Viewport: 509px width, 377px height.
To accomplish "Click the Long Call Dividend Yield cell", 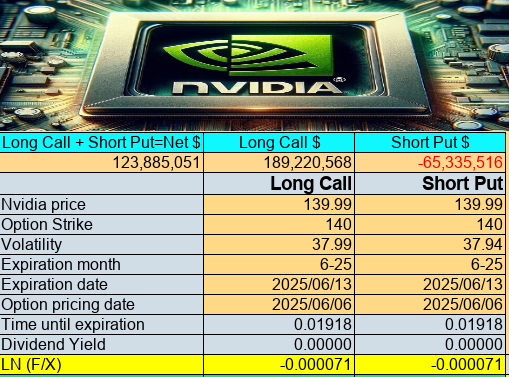I will (279, 344).
